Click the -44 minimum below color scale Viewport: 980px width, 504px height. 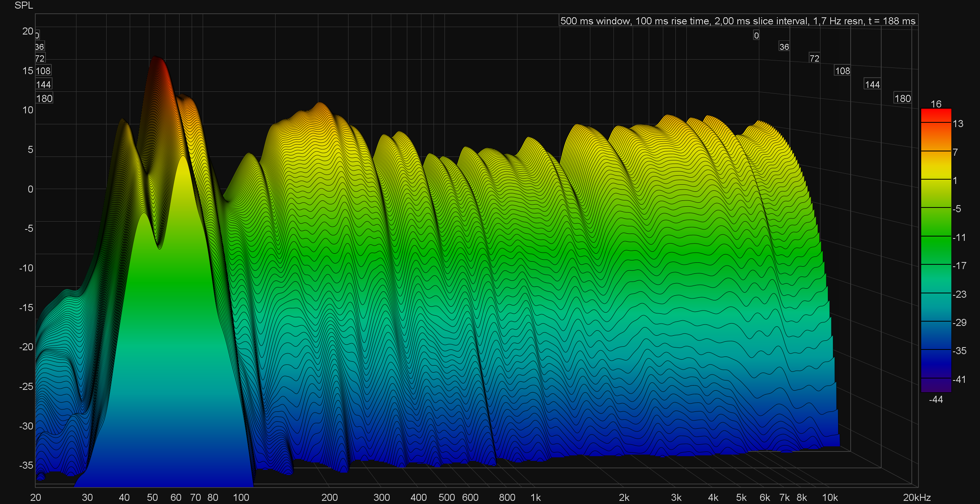[x=936, y=400]
